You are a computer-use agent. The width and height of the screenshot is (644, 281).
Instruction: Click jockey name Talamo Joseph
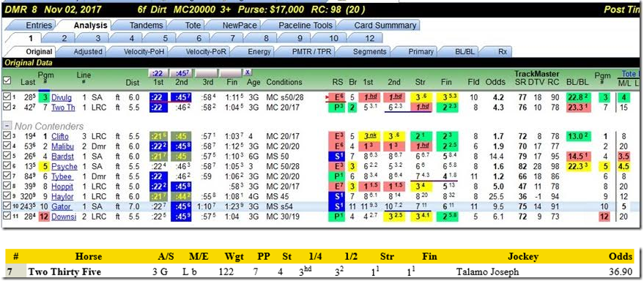[x=488, y=271]
